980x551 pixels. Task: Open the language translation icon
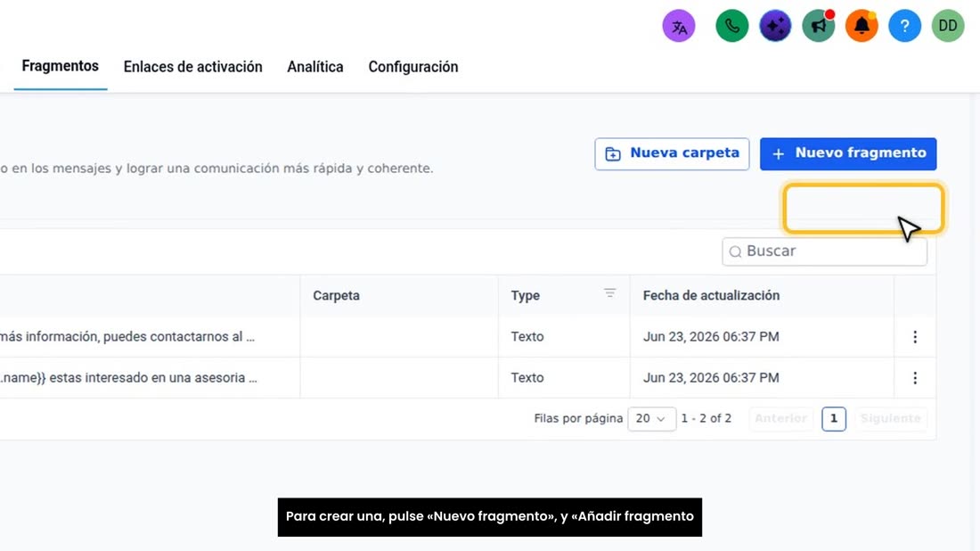pyautogui.click(x=679, y=26)
